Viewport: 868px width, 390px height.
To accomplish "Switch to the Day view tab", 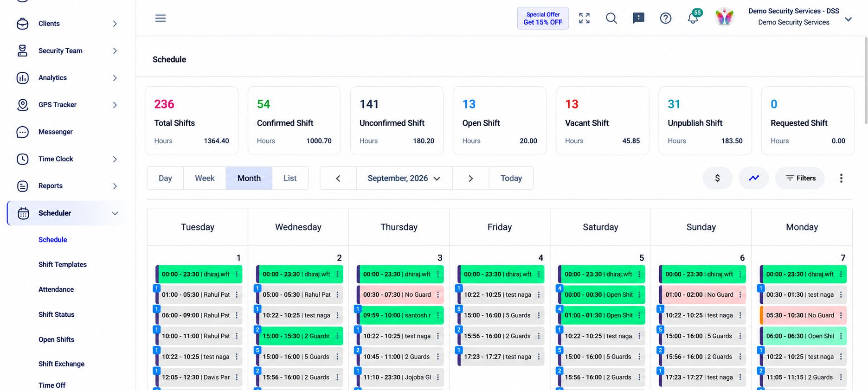I will [165, 178].
